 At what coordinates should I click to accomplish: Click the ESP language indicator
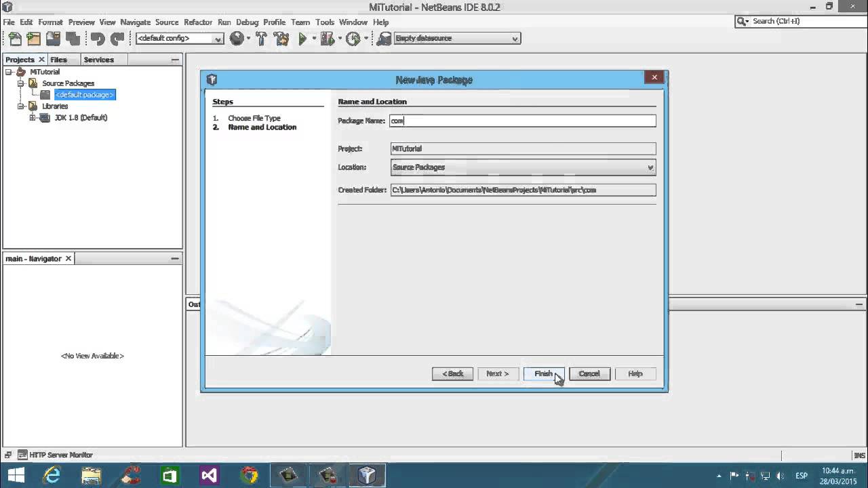point(801,476)
